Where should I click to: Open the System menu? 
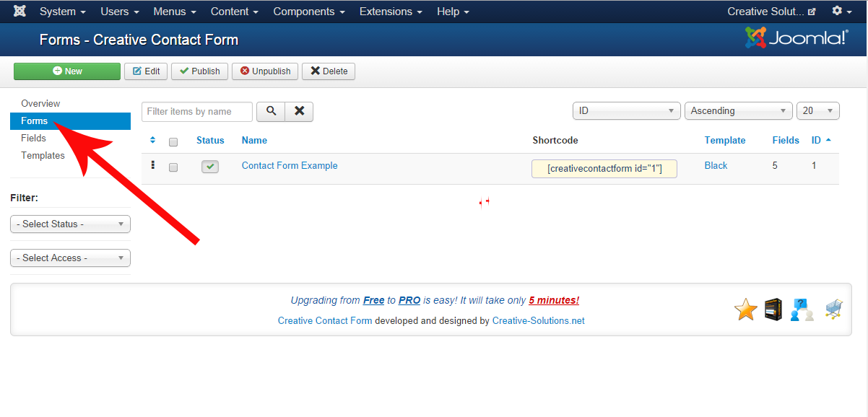tap(63, 12)
